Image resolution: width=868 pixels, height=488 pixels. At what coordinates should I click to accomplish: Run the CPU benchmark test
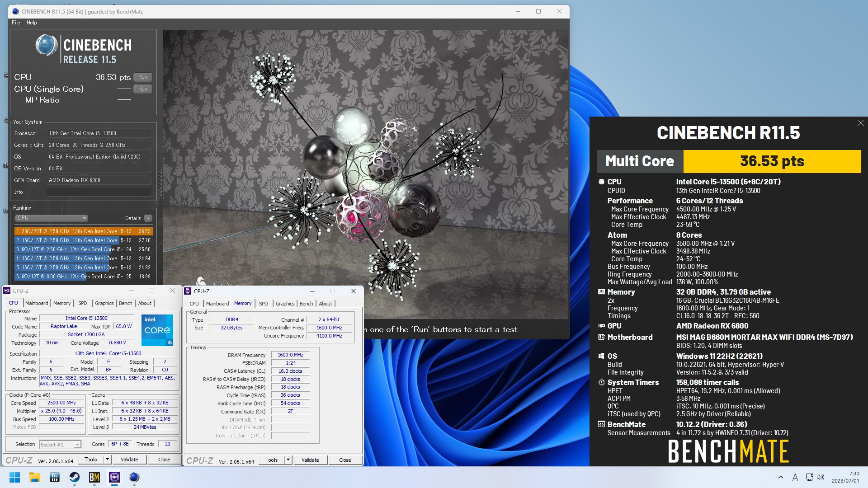[x=143, y=77]
